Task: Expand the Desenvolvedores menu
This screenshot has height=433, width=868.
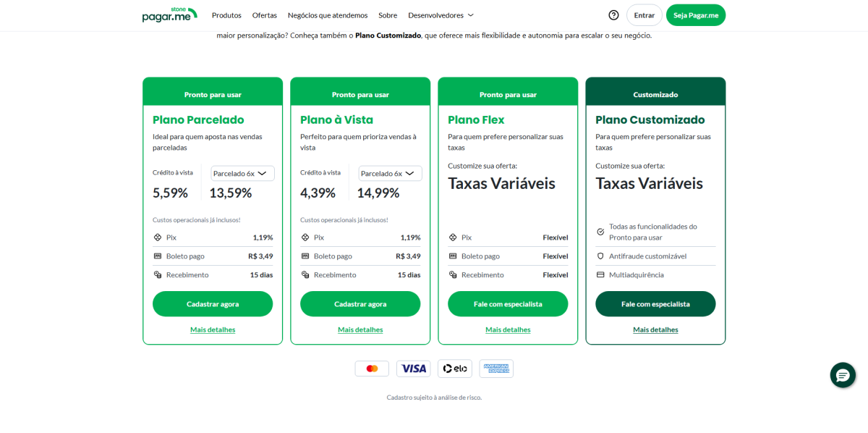Action: [x=441, y=15]
